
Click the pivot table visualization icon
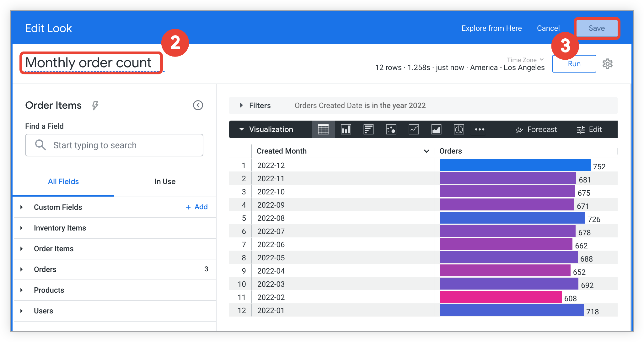pos(322,129)
